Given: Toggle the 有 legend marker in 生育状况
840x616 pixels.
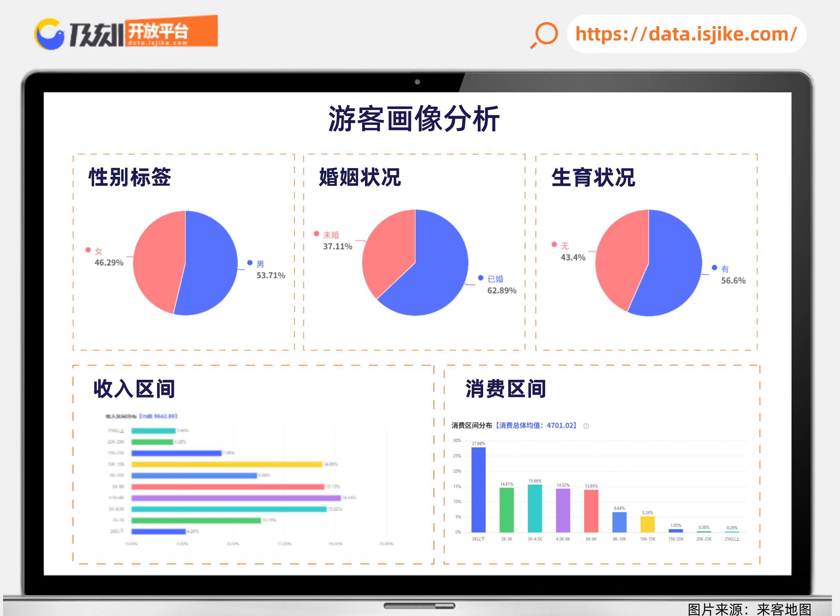Looking at the screenshot, I should (x=714, y=268).
